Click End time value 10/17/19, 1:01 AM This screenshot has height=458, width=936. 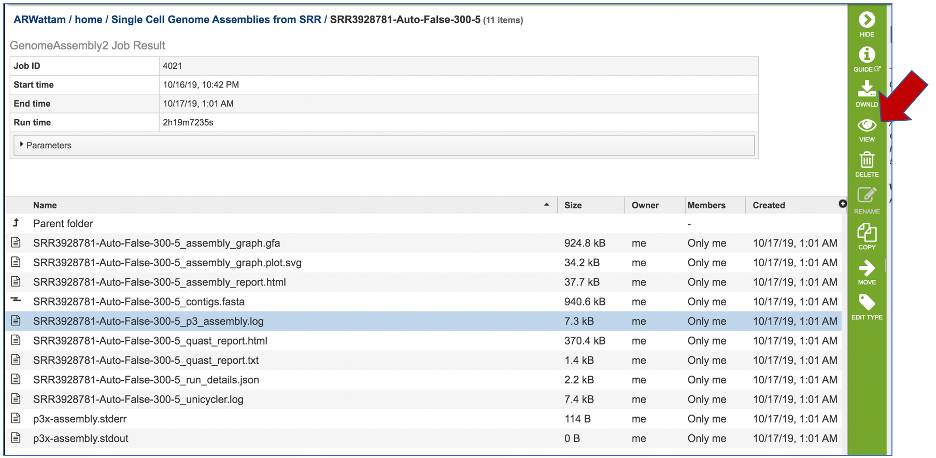pos(198,104)
